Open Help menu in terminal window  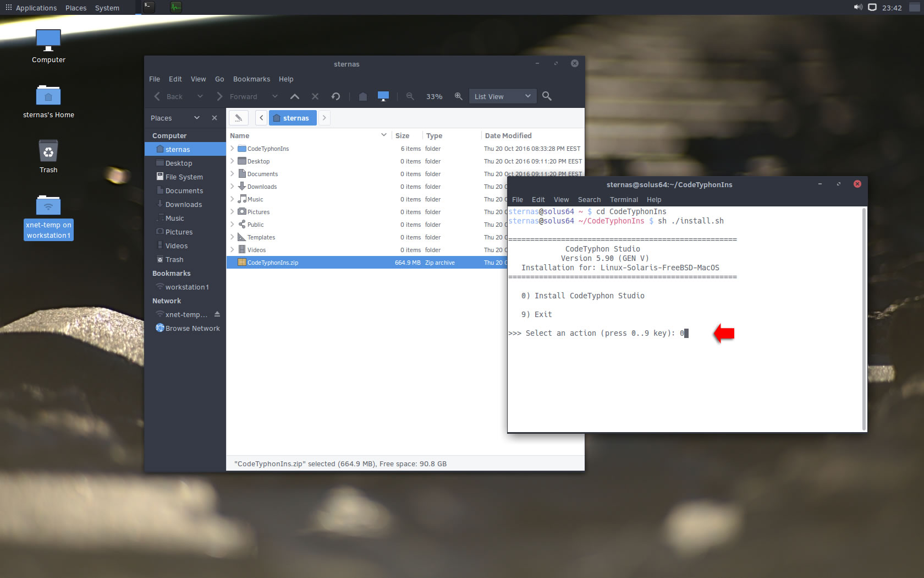pyautogui.click(x=654, y=200)
